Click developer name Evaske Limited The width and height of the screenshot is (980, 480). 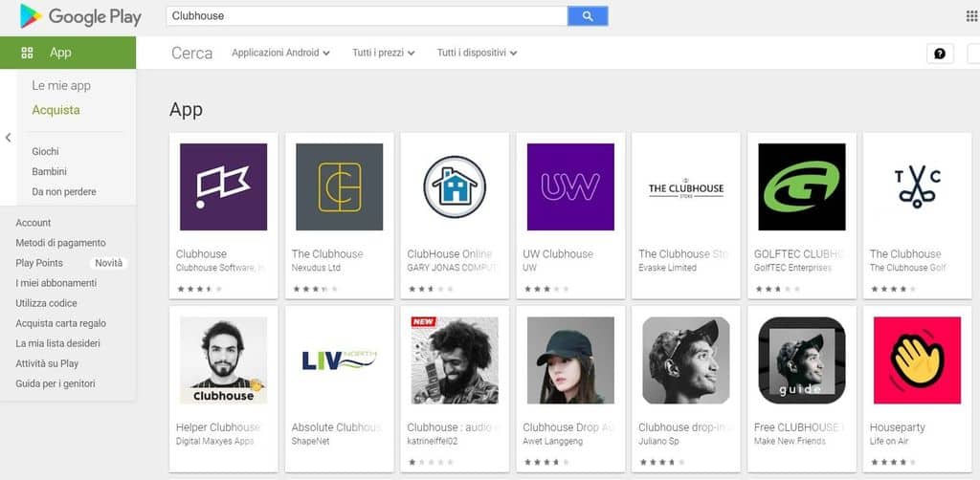667,268
